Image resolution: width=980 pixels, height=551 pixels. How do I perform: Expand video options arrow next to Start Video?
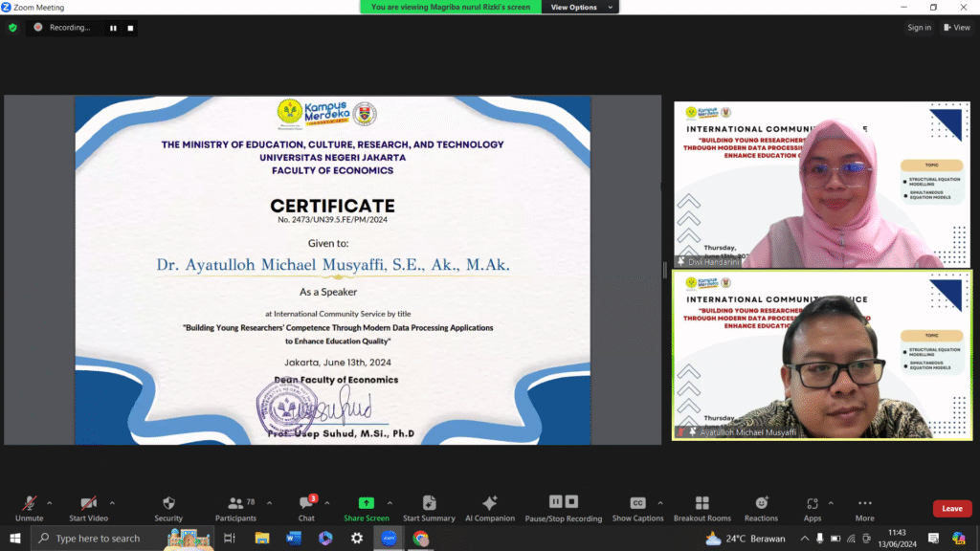pos(112,502)
